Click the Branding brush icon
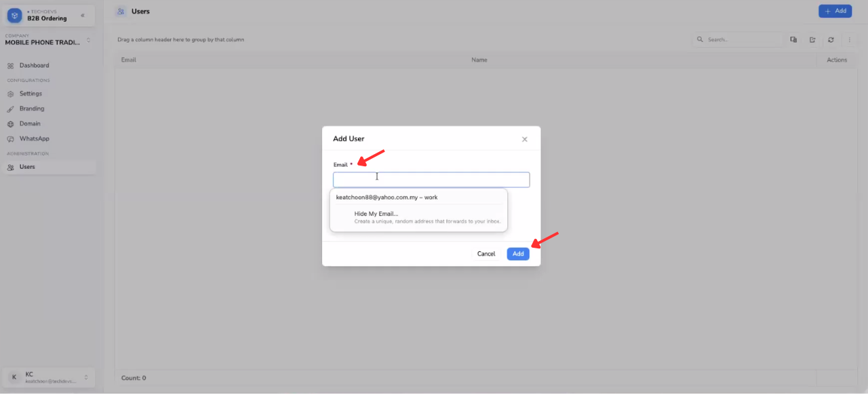The height and width of the screenshot is (395, 868). (11, 109)
